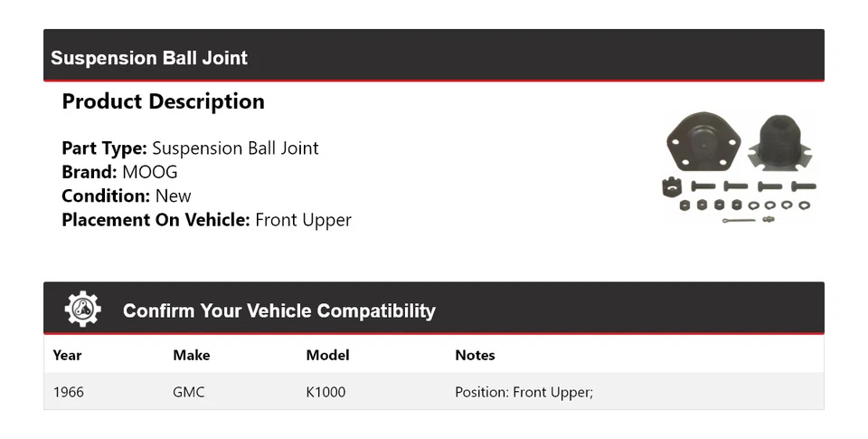868x439 pixels.
Task: Click the rubber dust boot in image
Action: 780,142
